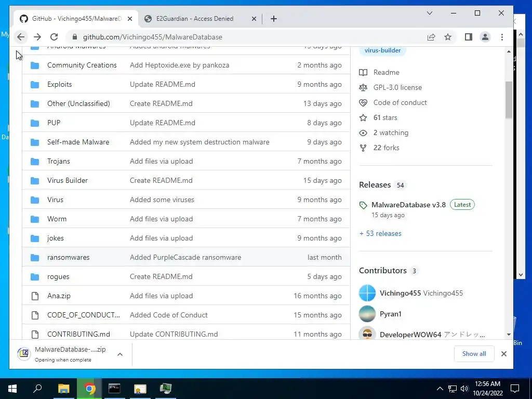The image size is (532, 399).
Task: Open the tab search dropdown arrow
Action: tap(430, 13)
